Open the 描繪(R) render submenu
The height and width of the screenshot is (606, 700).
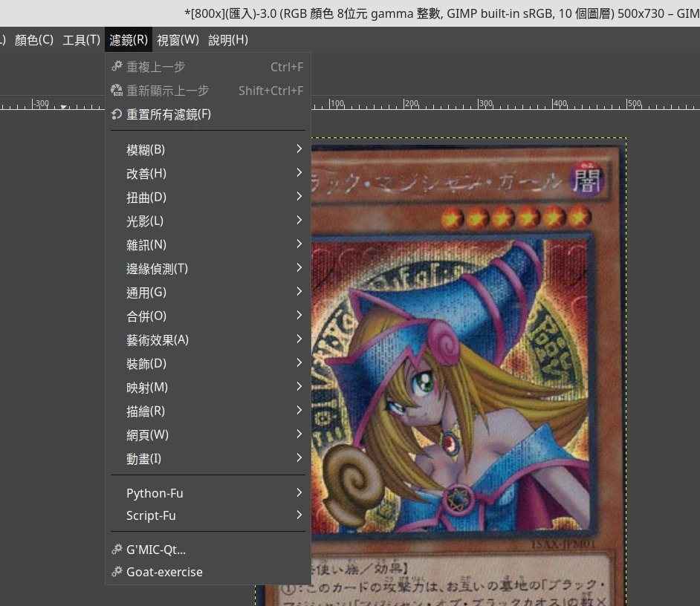(146, 411)
